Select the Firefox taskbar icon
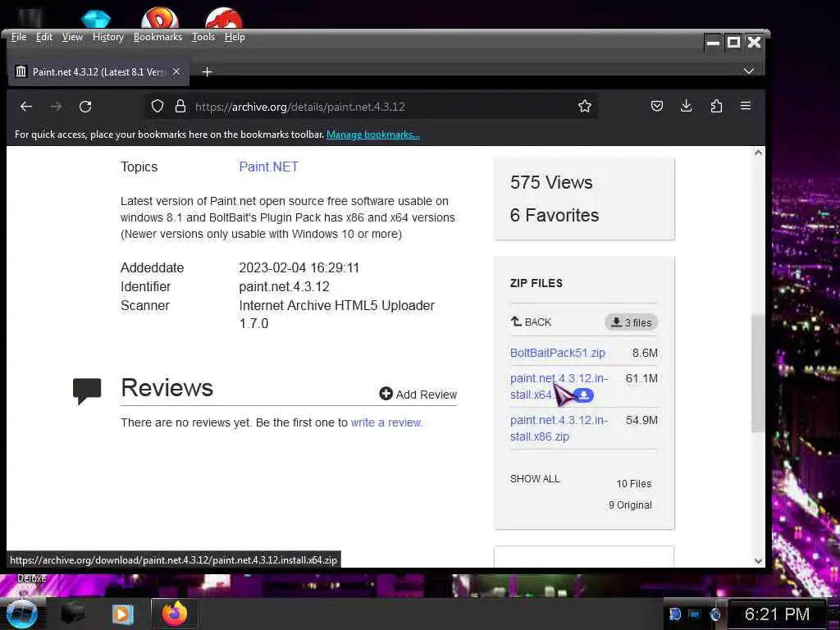 [175, 614]
